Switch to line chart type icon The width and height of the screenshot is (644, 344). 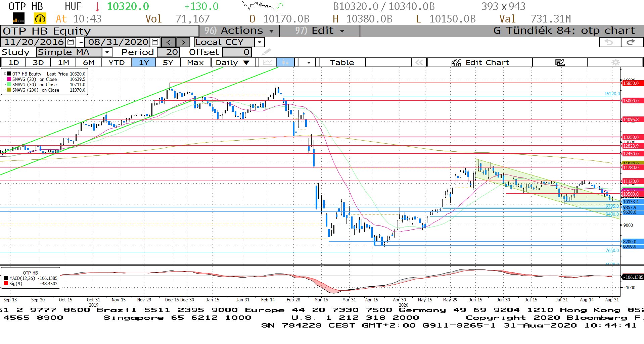[x=268, y=62]
